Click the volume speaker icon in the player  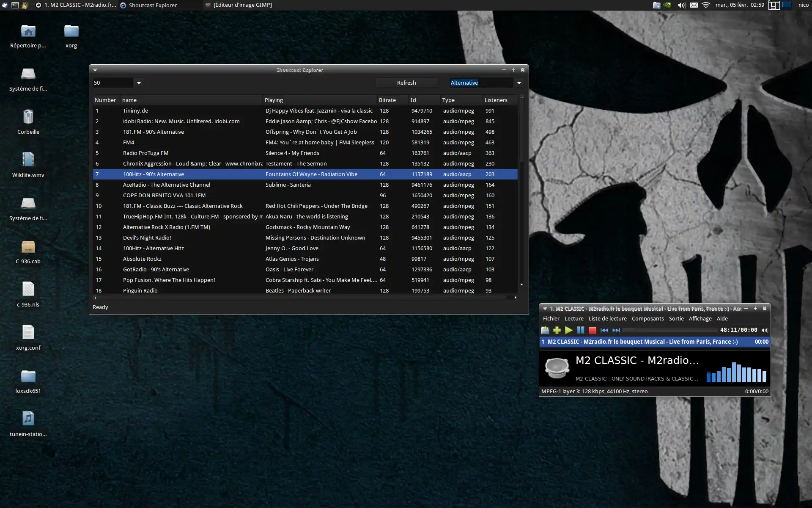pyautogui.click(x=765, y=330)
